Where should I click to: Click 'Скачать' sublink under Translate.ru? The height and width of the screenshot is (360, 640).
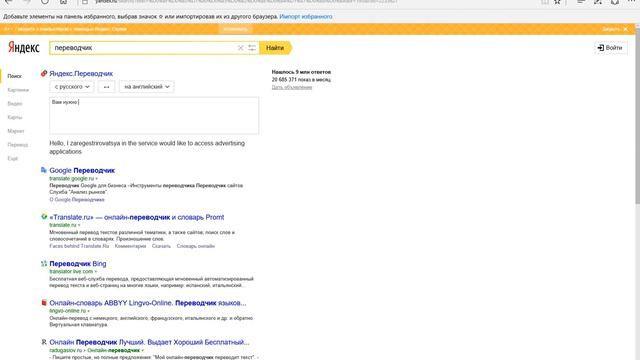[x=161, y=246]
